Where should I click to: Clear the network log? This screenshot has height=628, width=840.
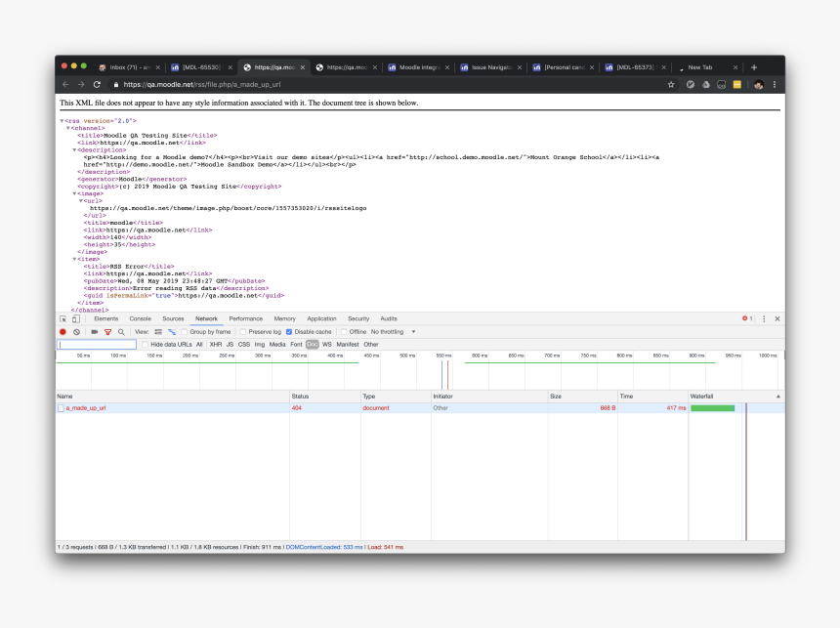click(x=76, y=332)
